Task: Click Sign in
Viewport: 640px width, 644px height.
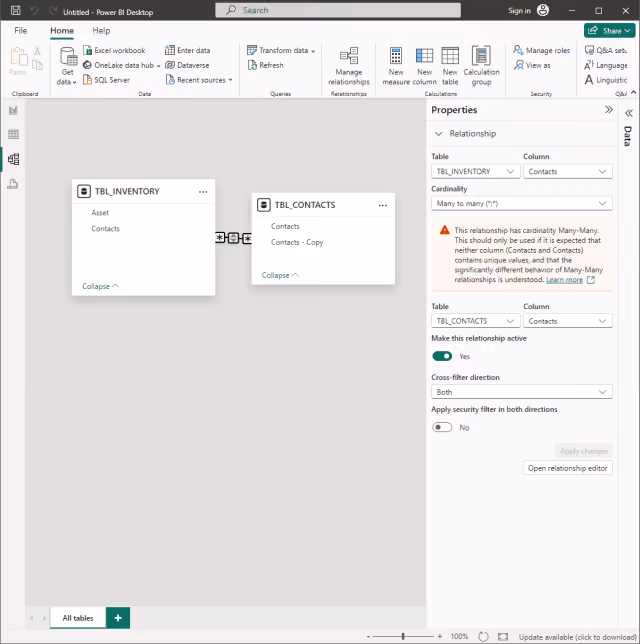Action: (519, 11)
